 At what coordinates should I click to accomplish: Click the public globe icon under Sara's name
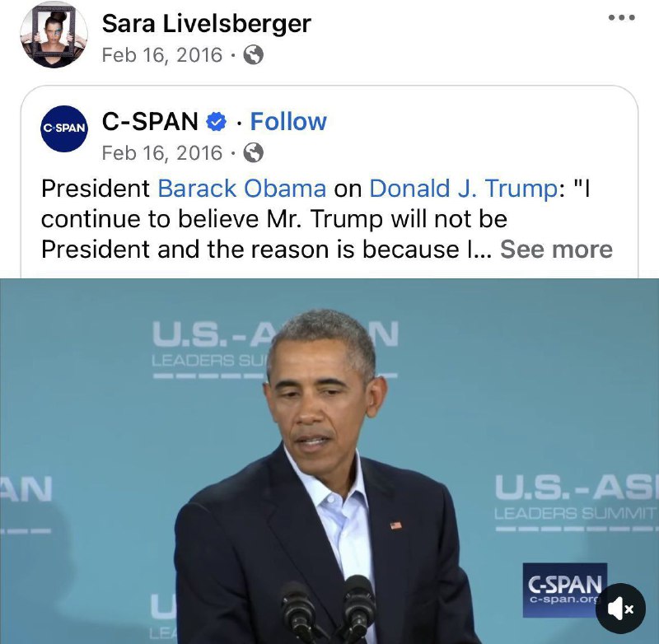254,54
